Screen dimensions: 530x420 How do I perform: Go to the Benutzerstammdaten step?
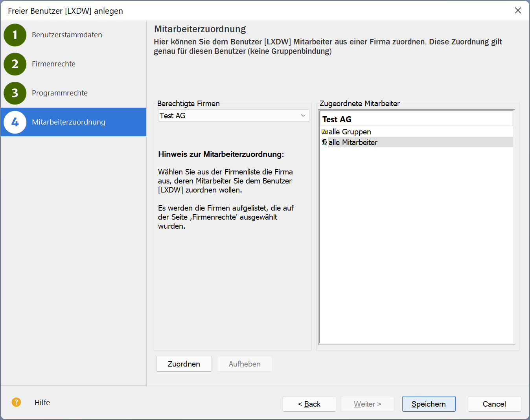tap(67, 35)
